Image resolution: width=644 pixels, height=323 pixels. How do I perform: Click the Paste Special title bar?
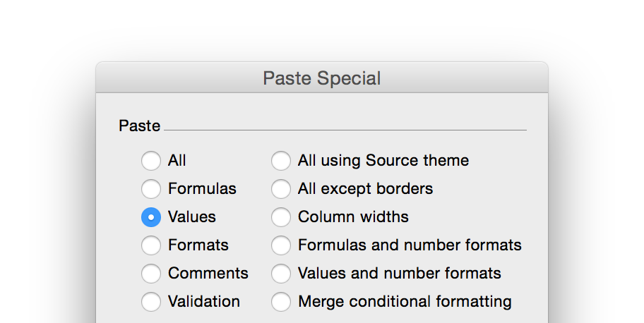coord(322,78)
